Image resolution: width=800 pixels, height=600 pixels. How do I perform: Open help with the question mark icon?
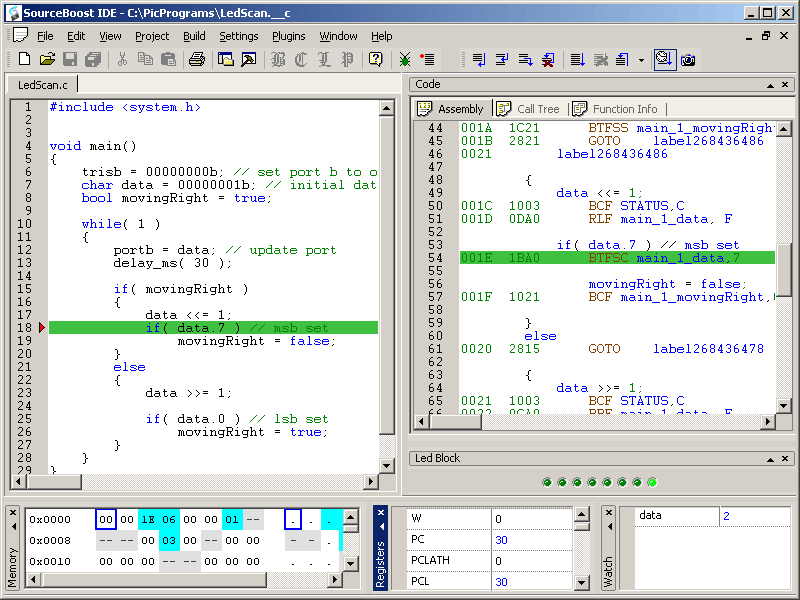point(376,60)
